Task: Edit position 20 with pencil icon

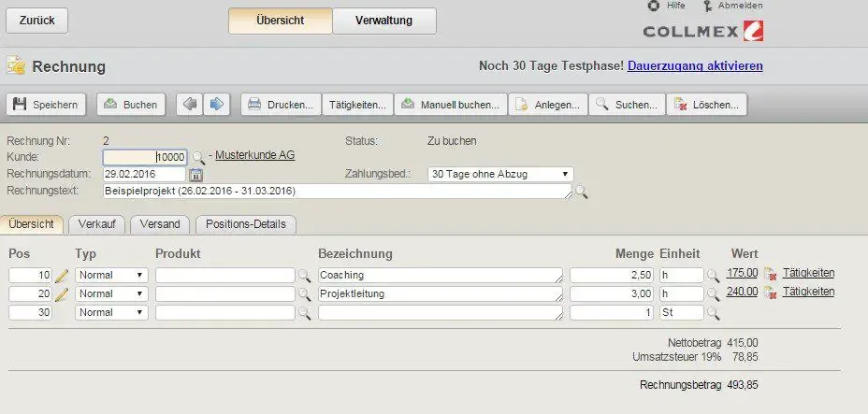Action: pyautogui.click(x=62, y=294)
